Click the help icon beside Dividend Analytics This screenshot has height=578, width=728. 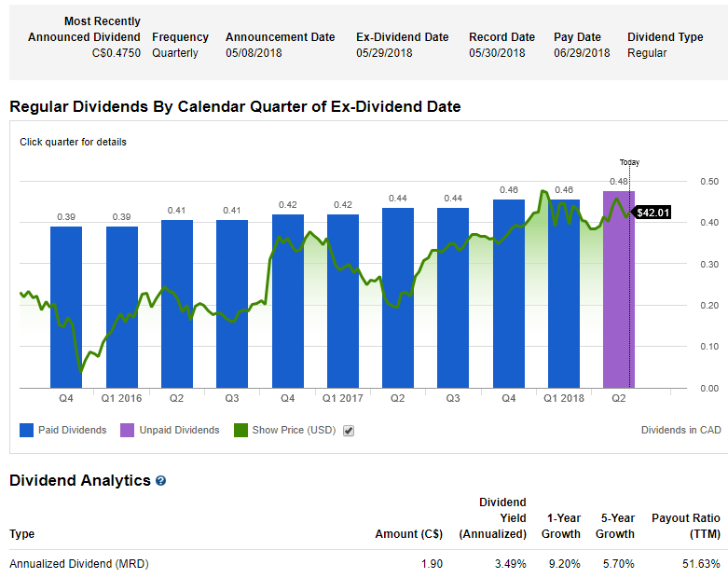(161, 481)
